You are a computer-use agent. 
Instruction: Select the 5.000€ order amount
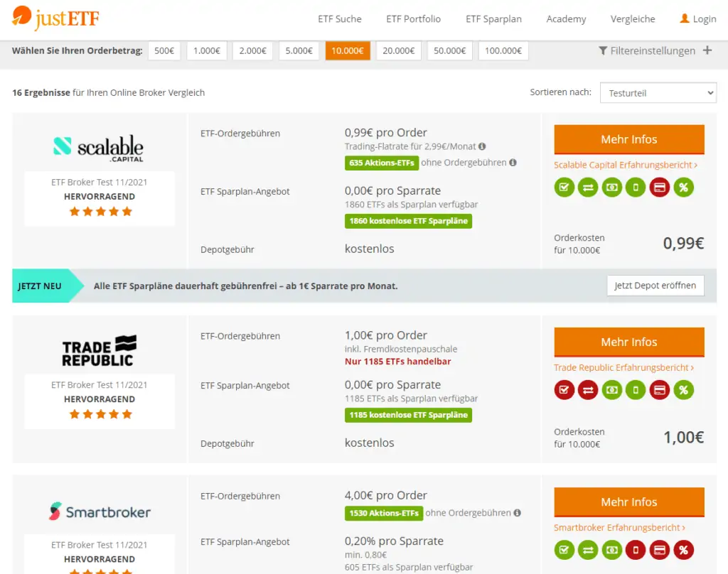coord(299,50)
